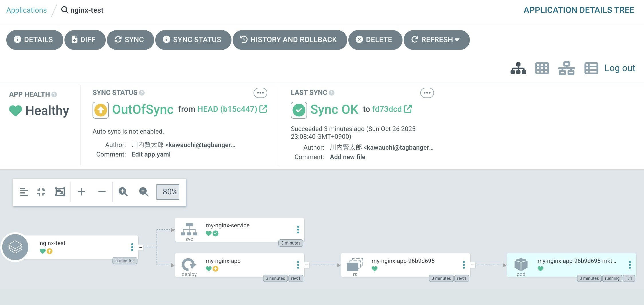
Task: Click the Sync OK checkmark icon
Action: [x=299, y=110]
